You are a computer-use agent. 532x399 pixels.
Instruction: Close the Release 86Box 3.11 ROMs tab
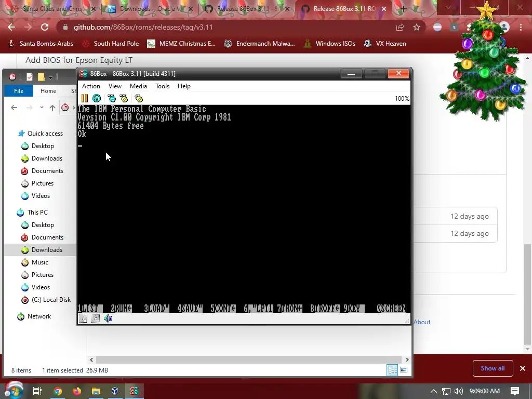(x=384, y=9)
